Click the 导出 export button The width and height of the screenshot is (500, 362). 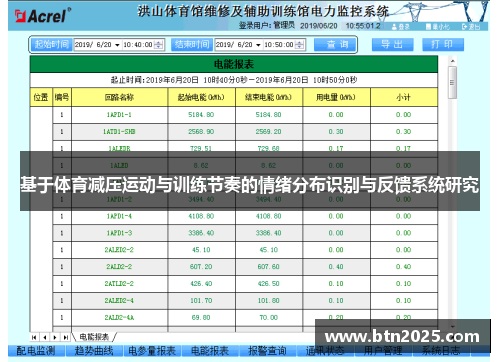tap(393, 45)
